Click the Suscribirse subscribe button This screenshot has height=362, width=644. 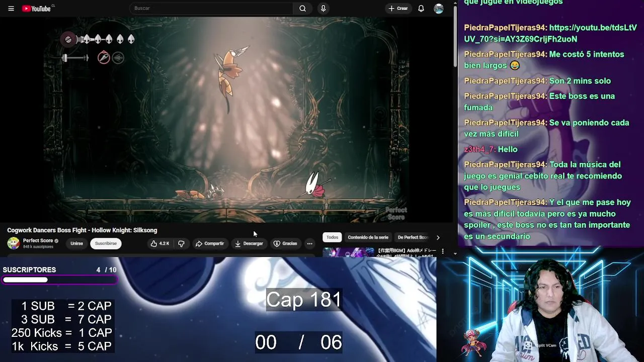106,243
